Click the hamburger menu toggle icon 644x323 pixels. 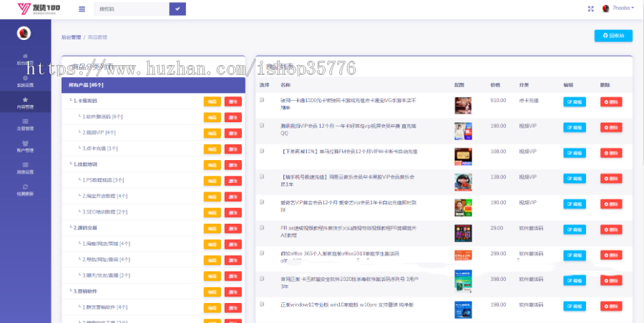point(82,9)
